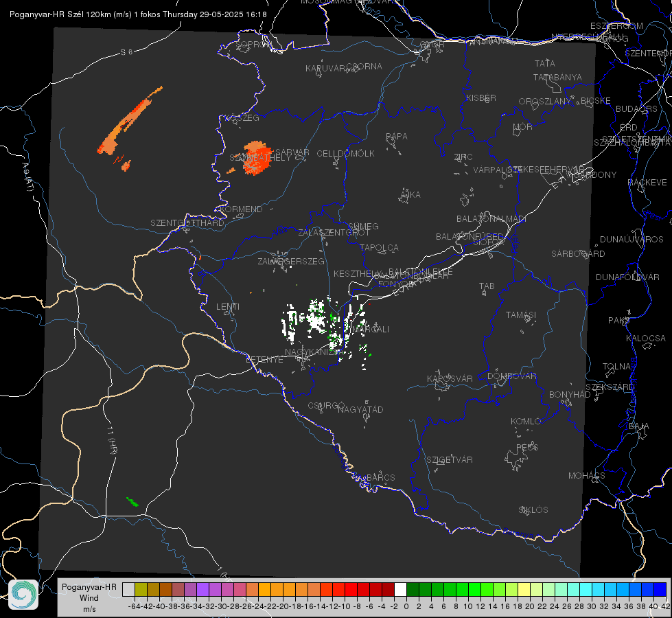Click the TAB city label
672x618 pixels.
[487, 286]
